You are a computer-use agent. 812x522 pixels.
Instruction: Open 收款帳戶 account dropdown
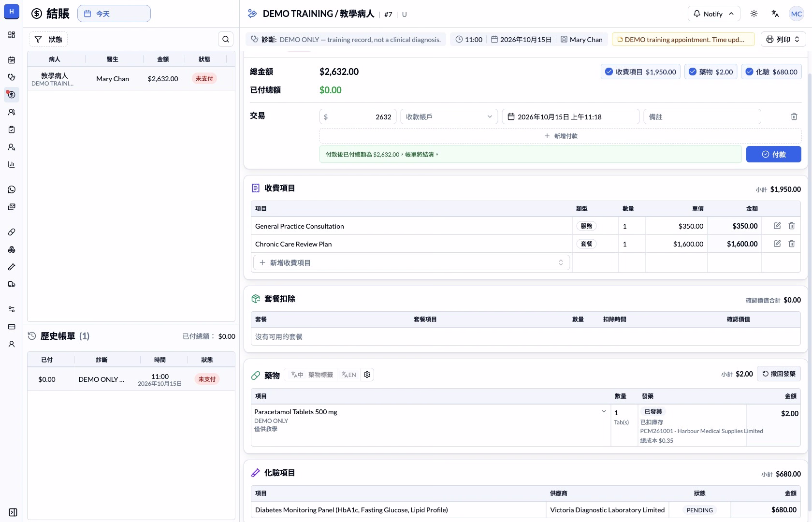(449, 116)
